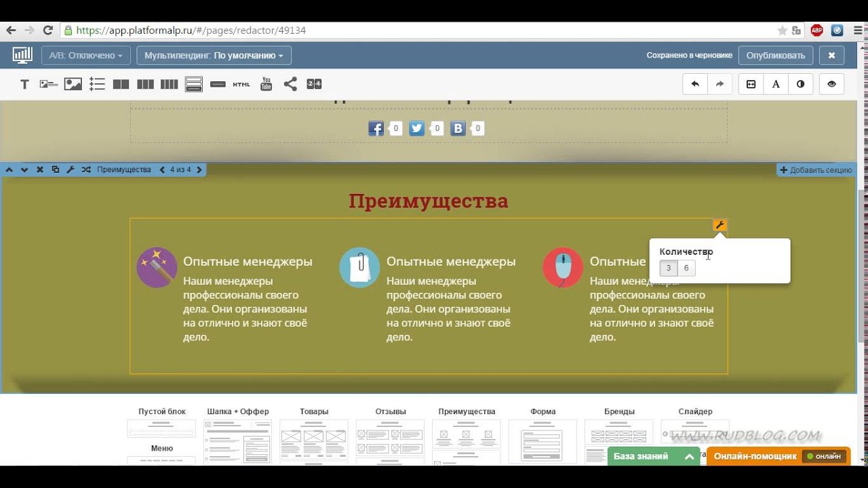Image resolution: width=868 pixels, height=488 pixels.
Task: Open the page width settings icon
Action: [751, 84]
